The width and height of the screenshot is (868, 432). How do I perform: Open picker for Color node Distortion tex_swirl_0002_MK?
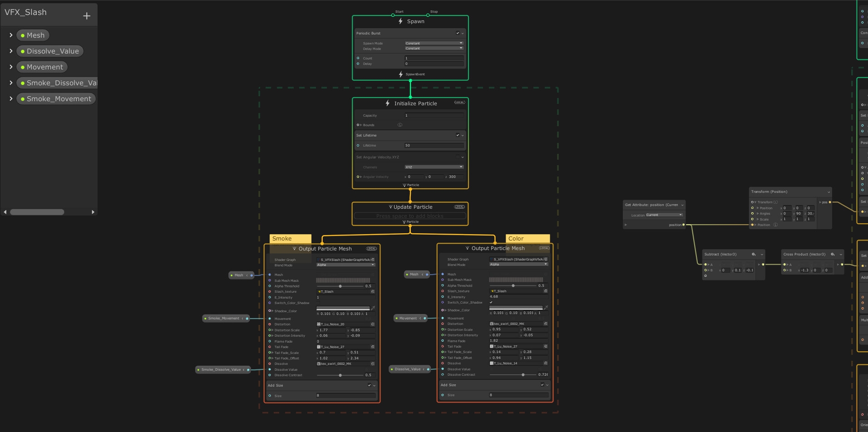tap(546, 324)
